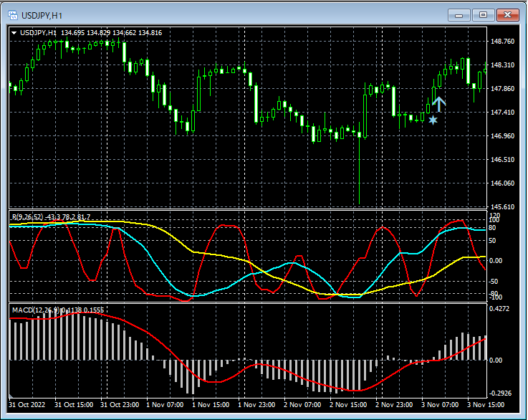
Task: Click the -0.2926 value on MACD scale
Action: 501,393
